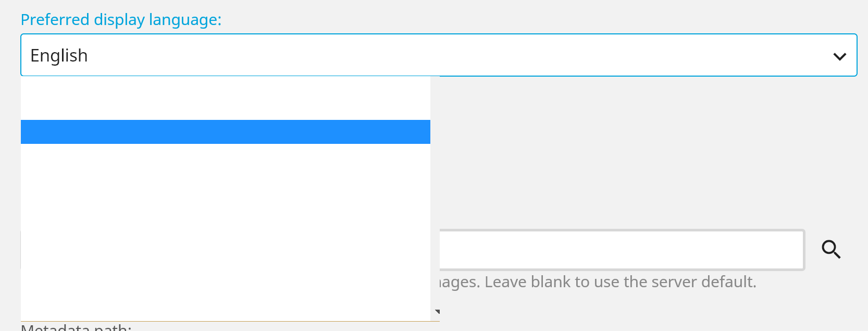Click the text field left of the magnifier
This screenshot has width=868, height=331.
[620, 250]
